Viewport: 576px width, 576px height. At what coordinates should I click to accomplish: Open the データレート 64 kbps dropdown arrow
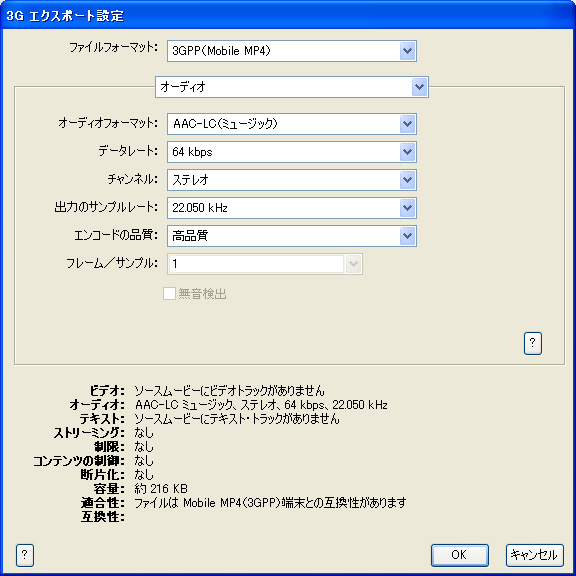tap(407, 152)
